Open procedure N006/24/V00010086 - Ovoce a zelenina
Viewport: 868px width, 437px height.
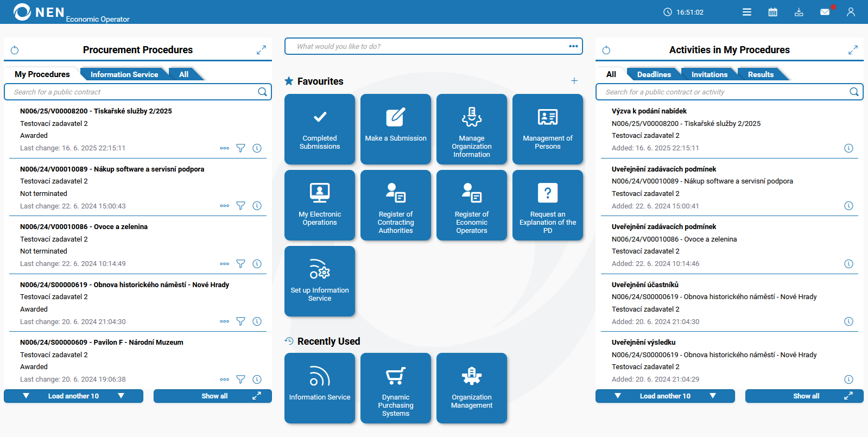(84, 227)
